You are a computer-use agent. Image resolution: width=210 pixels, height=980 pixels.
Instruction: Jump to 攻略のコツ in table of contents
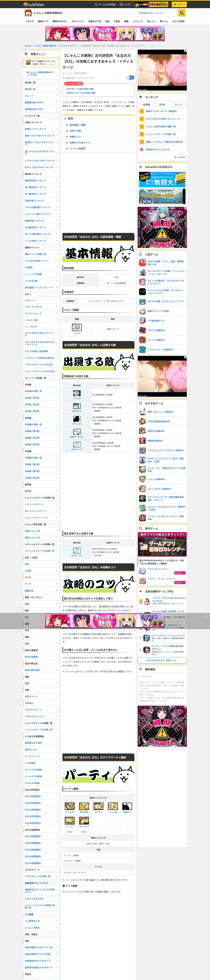75,137
